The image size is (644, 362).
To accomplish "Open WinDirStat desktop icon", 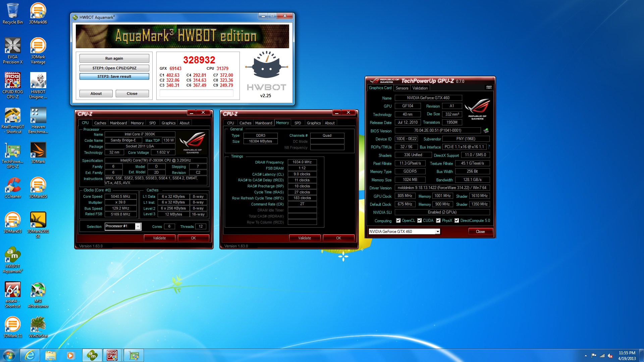I will 38,327.
